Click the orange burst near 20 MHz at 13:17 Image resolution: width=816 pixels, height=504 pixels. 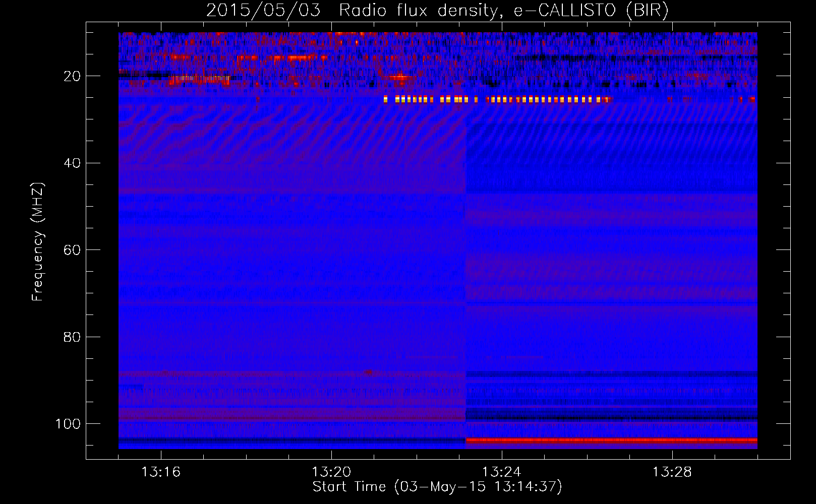tap(199, 79)
